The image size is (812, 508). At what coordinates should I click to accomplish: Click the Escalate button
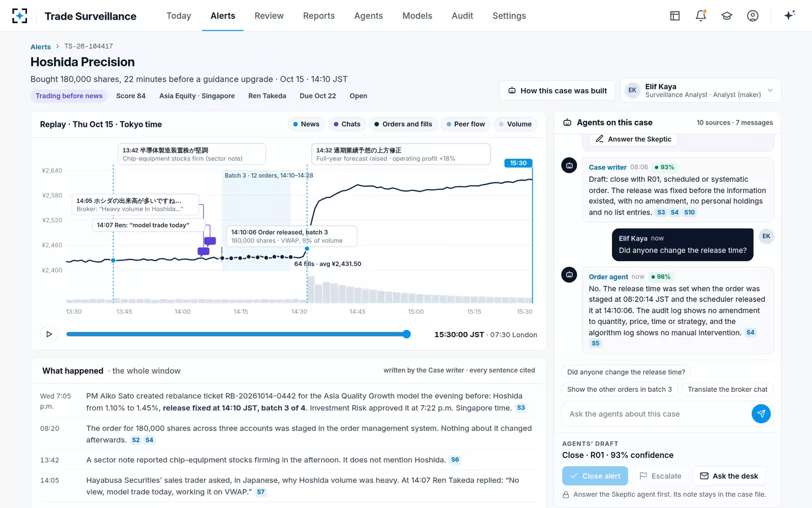[660, 476]
